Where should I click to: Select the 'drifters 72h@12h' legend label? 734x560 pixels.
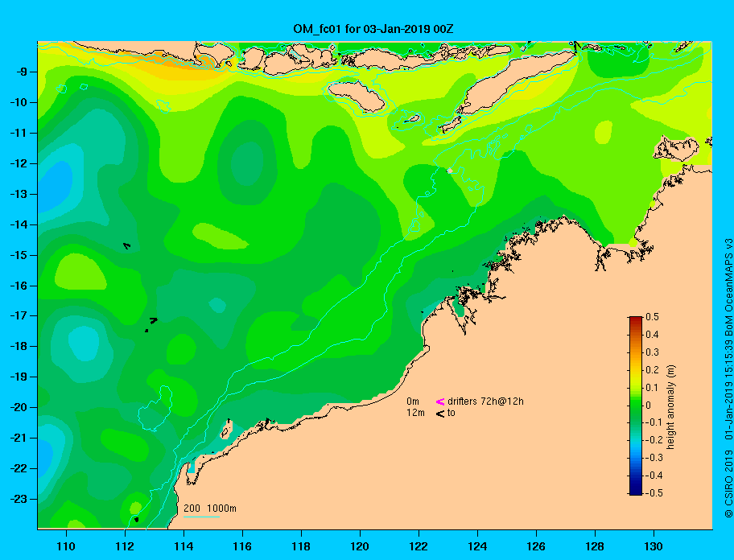point(485,401)
